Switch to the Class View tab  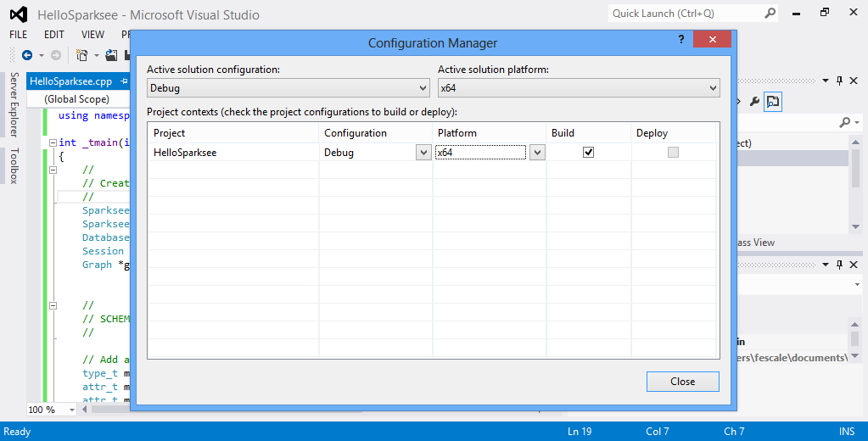(754, 243)
